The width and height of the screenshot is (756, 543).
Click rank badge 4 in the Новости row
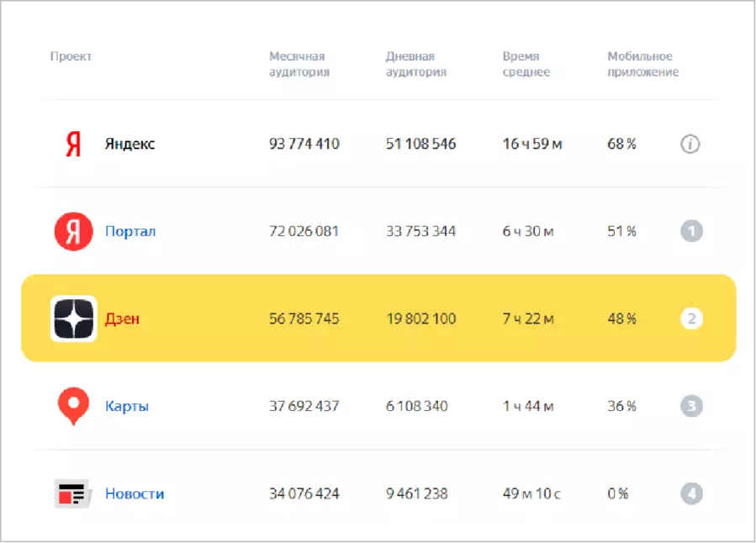tap(691, 493)
